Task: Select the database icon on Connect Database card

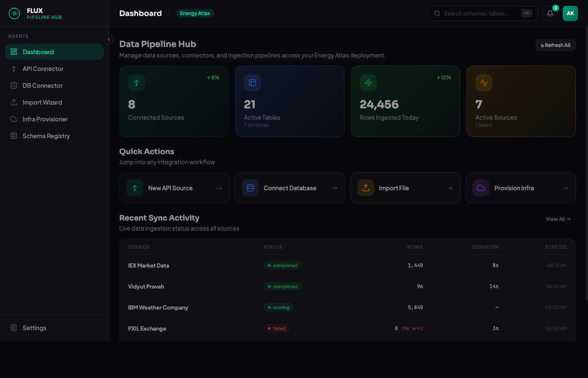Action: coord(250,188)
